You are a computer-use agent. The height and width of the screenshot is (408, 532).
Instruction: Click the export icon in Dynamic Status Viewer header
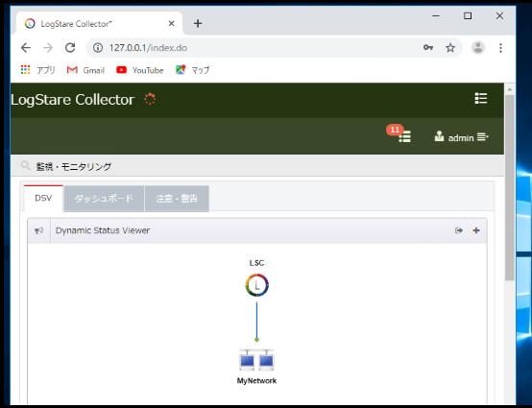[459, 230]
